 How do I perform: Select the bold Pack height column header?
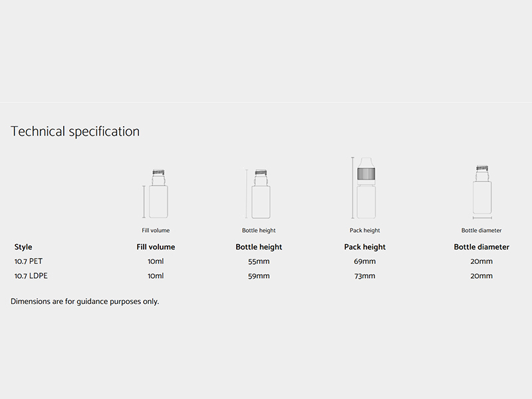(365, 247)
